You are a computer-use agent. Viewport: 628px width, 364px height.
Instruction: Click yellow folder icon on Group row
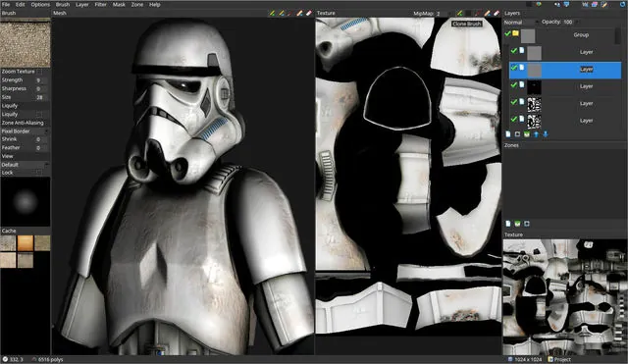515,33
